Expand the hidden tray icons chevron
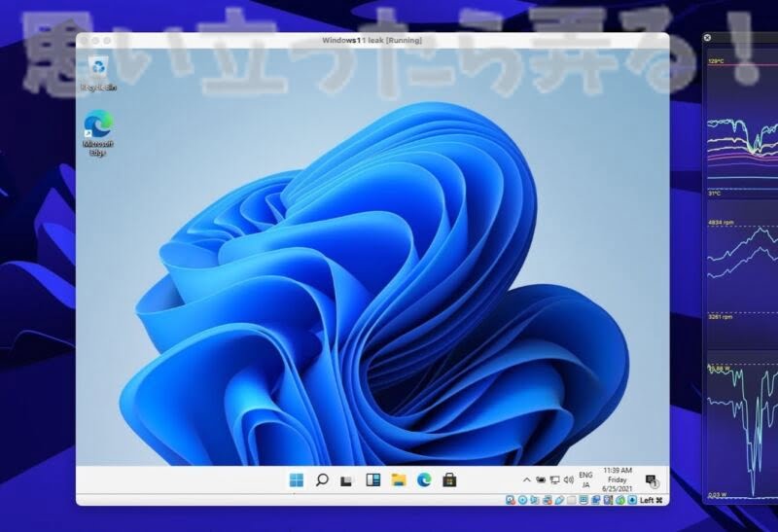 pyautogui.click(x=527, y=479)
